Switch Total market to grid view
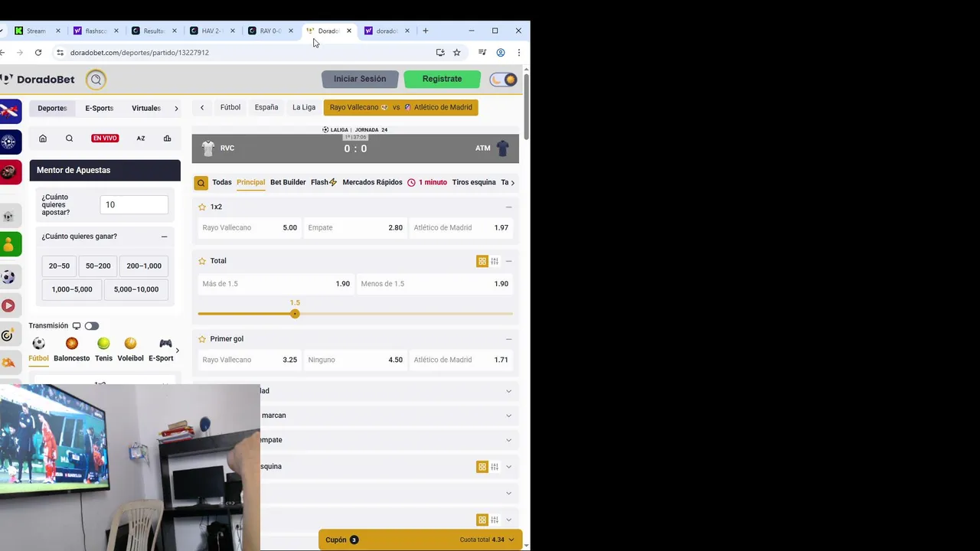 [x=482, y=261]
